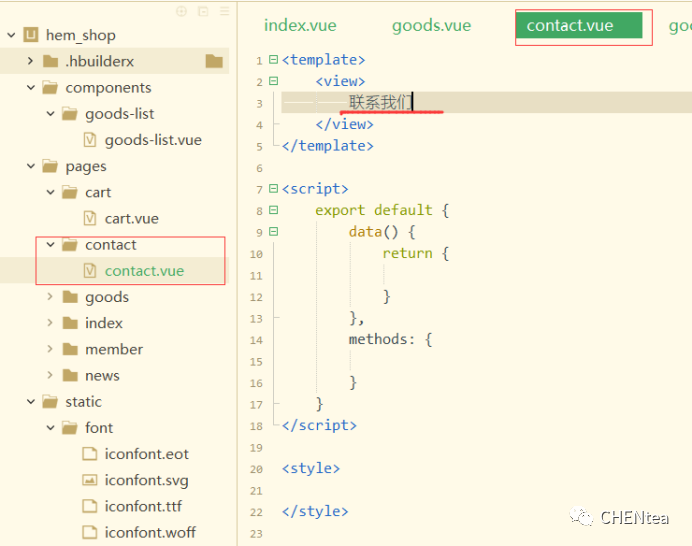Fold the data() block at line 9
This screenshot has height=546, width=692.
click(x=274, y=231)
